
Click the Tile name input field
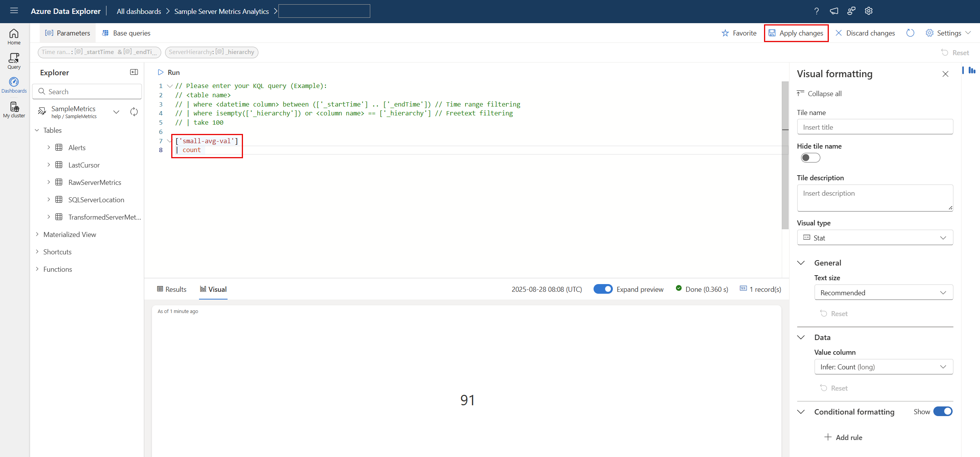pyautogui.click(x=875, y=127)
